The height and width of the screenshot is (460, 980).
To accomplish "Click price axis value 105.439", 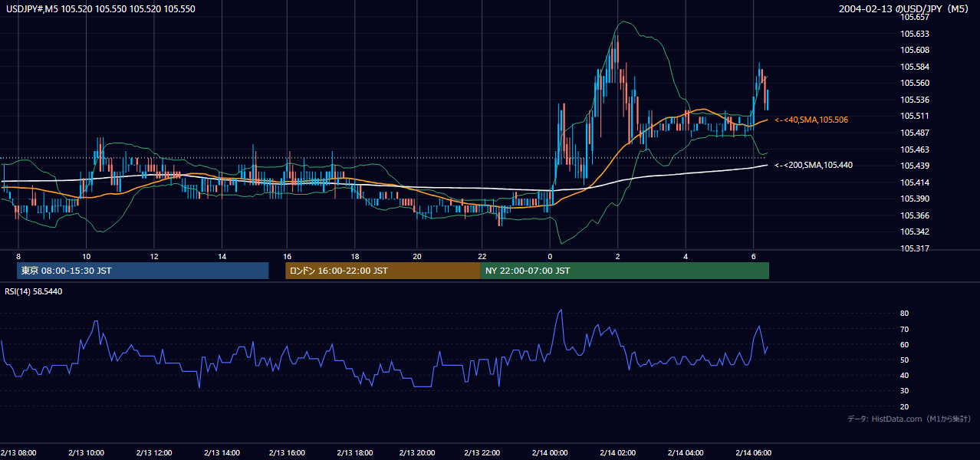I will (916, 166).
